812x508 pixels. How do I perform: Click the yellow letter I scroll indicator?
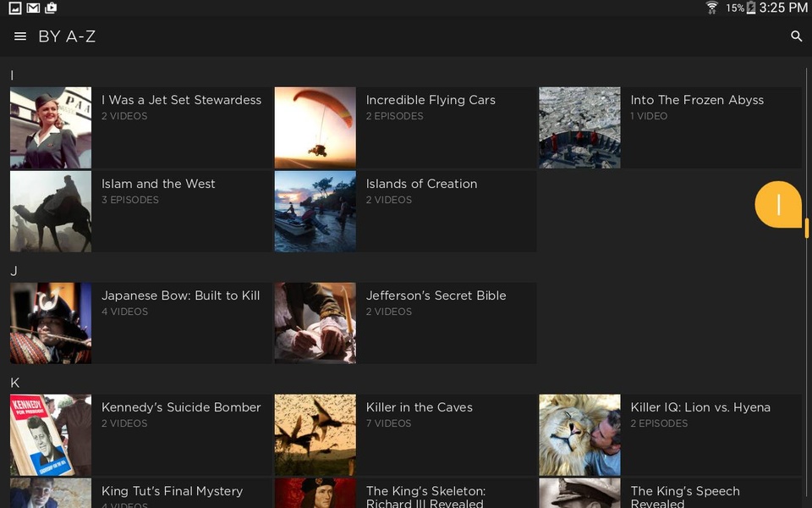[778, 204]
